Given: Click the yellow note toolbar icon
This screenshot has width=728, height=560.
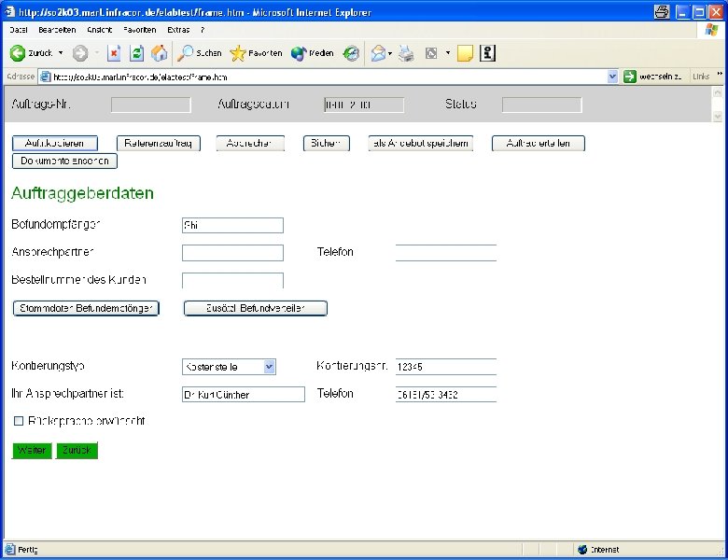Looking at the screenshot, I should 465,53.
